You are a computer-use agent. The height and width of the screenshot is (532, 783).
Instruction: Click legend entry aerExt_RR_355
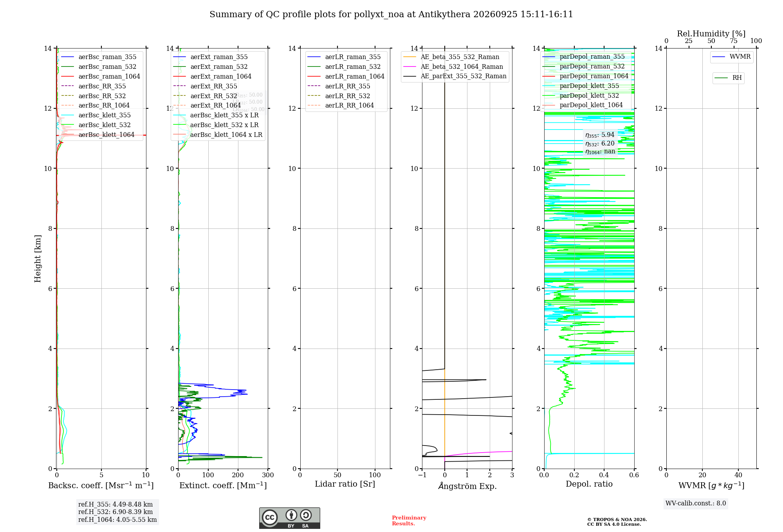click(205, 86)
